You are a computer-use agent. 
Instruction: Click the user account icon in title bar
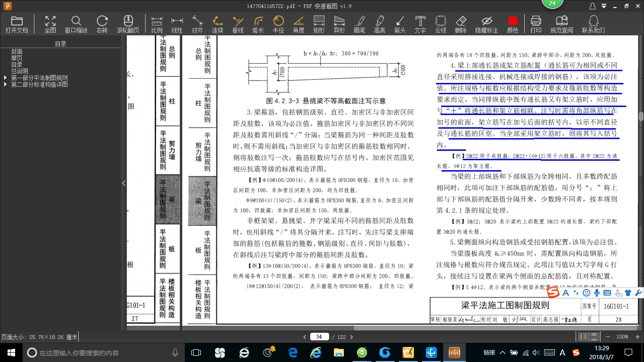(593, 6)
